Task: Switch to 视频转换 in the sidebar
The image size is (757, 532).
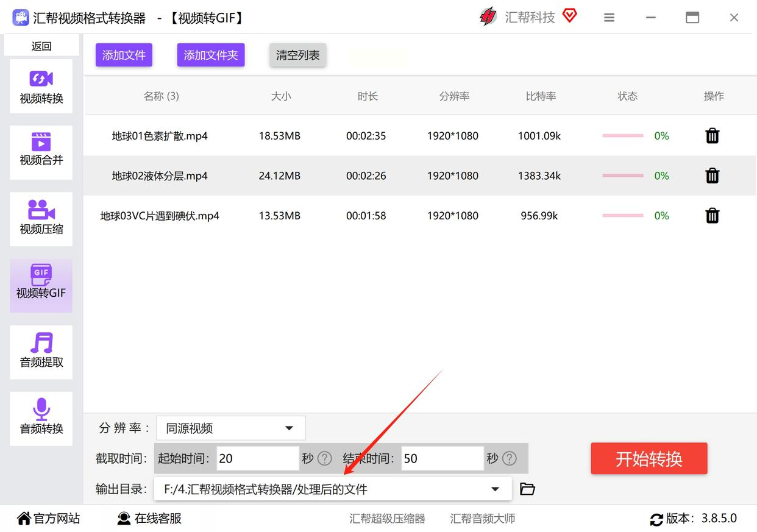Action: (x=41, y=87)
